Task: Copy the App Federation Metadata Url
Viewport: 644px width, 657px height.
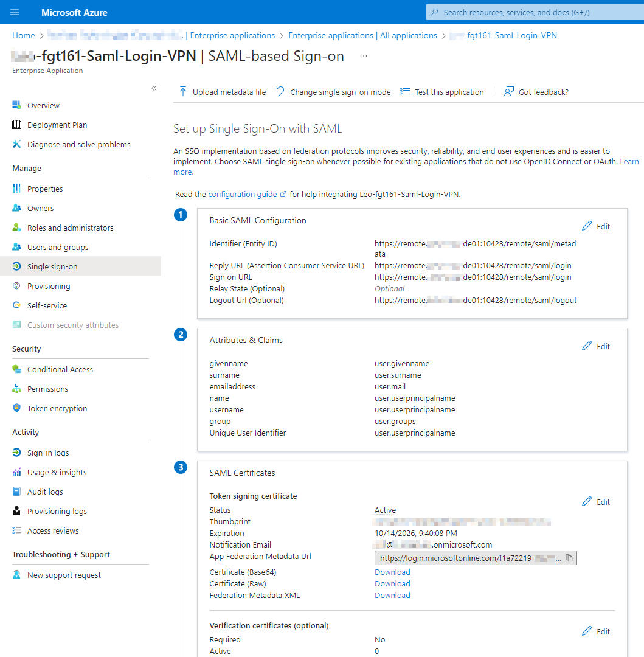Action: coord(570,558)
